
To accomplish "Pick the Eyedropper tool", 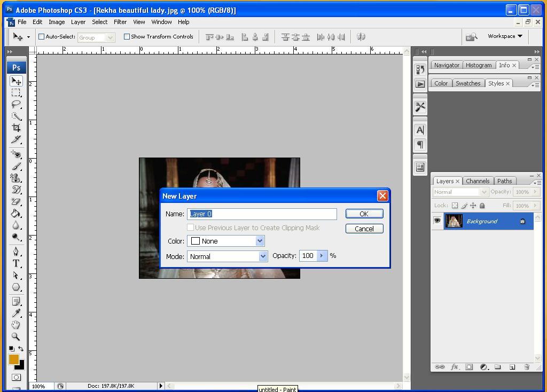I will [x=16, y=312].
